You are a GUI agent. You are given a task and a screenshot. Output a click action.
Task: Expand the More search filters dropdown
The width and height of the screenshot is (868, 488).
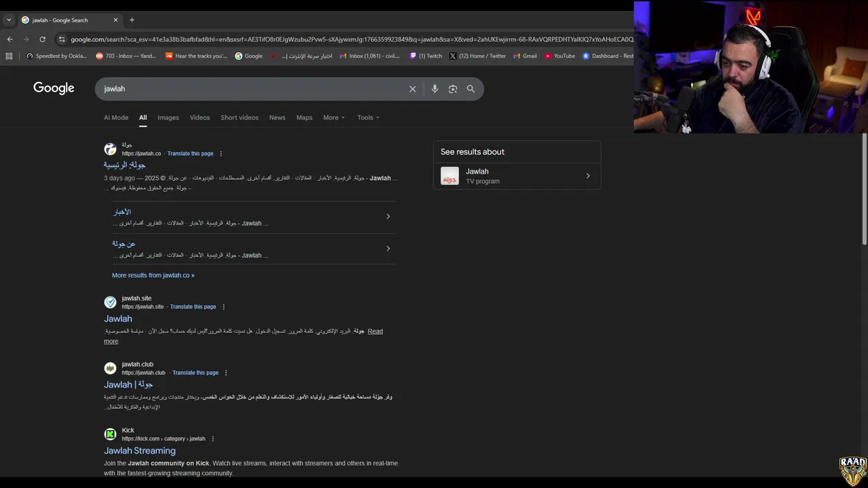click(x=334, y=117)
